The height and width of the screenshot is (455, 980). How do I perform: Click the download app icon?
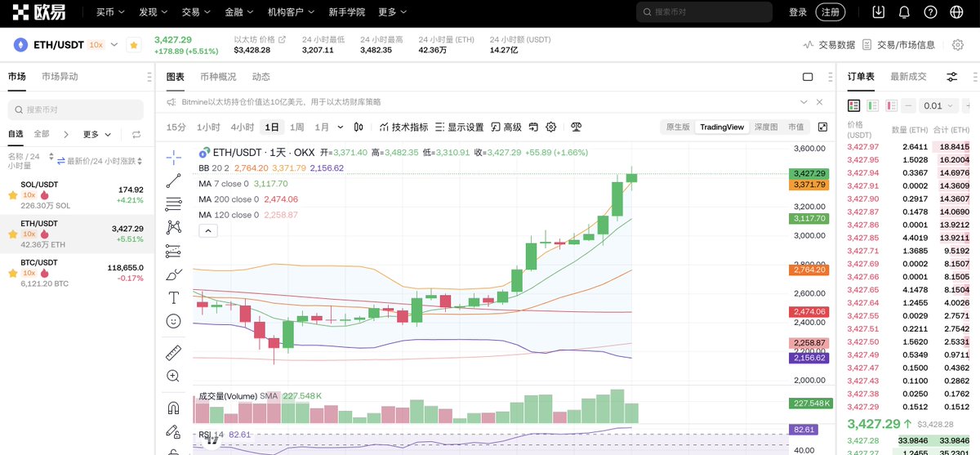[x=879, y=12]
